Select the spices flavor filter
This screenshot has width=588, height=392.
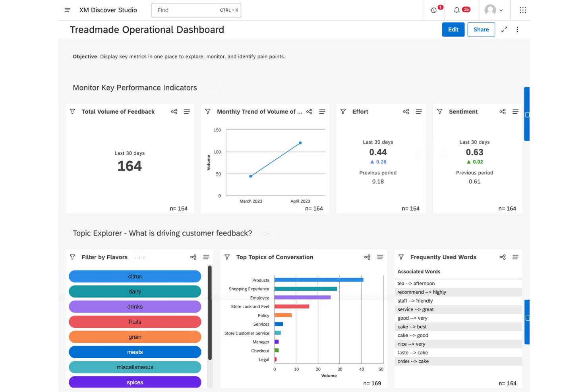pyautogui.click(x=135, y=382)
